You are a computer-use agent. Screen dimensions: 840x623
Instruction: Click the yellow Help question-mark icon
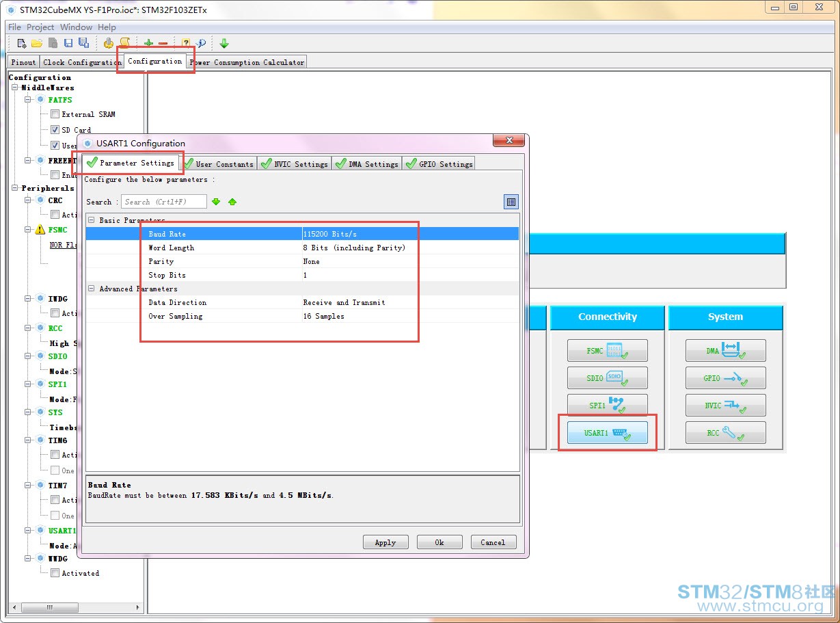186,43
